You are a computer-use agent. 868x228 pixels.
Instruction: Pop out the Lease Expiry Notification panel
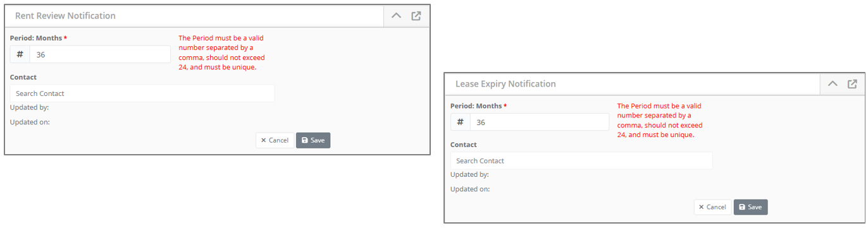852,83
